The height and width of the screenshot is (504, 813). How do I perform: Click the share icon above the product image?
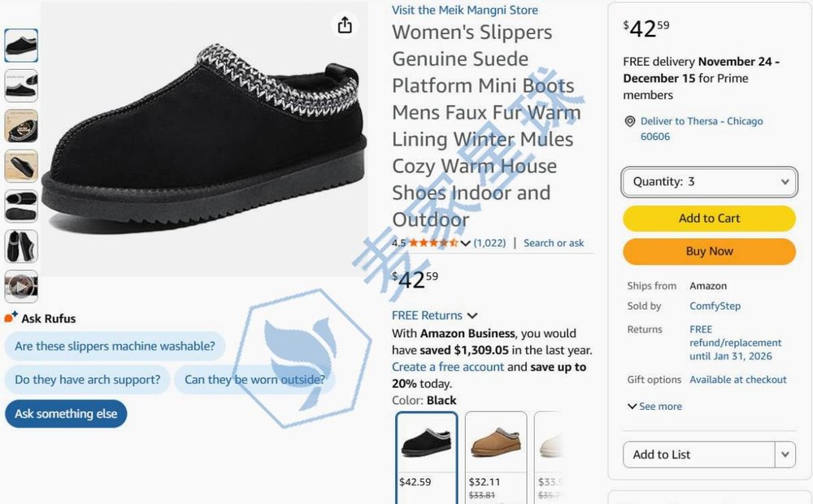pyautogui.click(x=344, y=25)
